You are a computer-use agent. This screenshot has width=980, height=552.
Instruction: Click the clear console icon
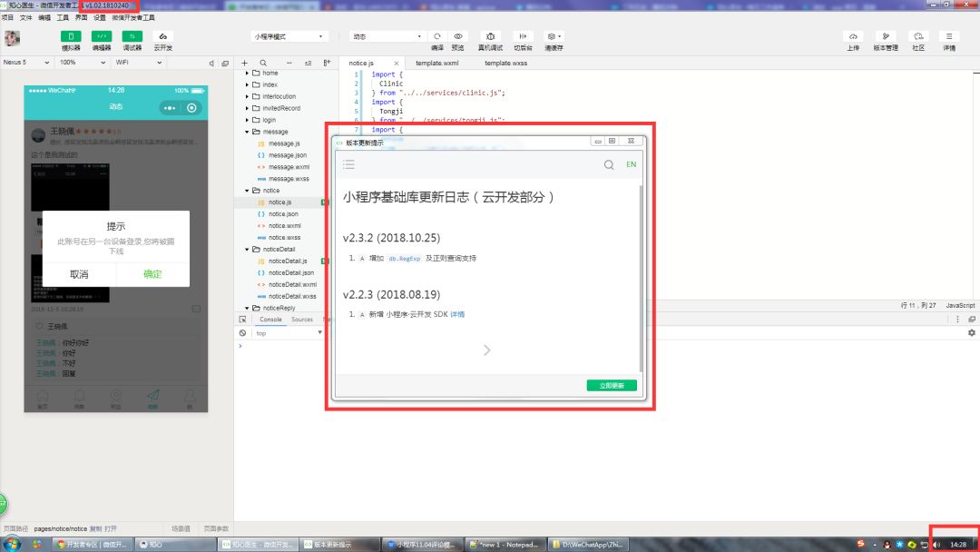242,333
